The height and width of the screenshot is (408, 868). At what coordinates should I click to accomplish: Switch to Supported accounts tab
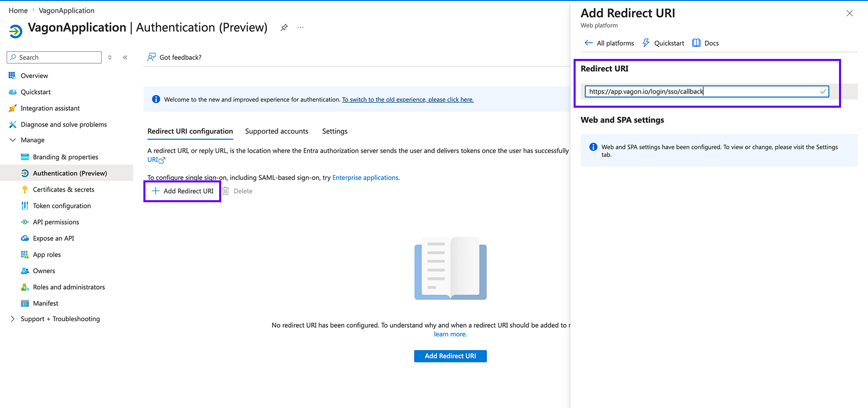(277, 131)
